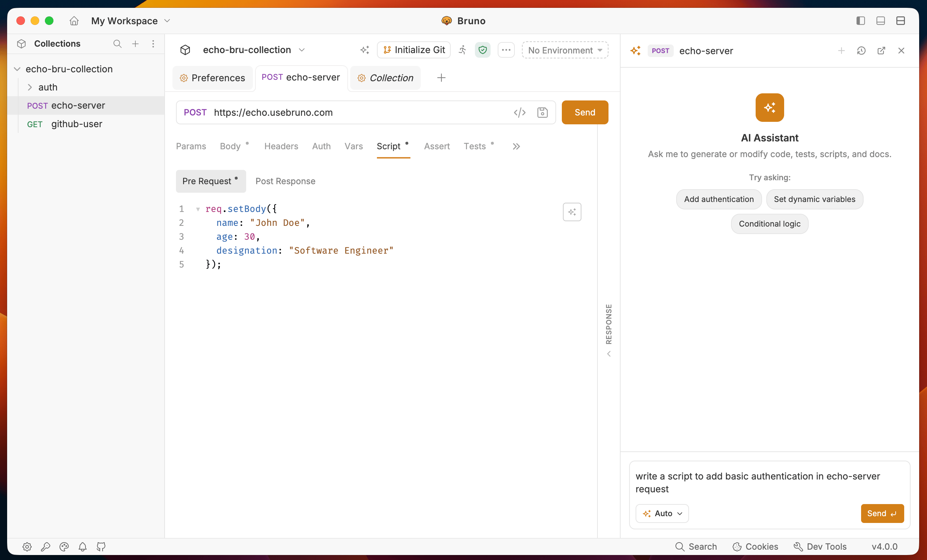Open the Body tab
The height and width of the screenshot is (560, 927).
coord(230,146)
